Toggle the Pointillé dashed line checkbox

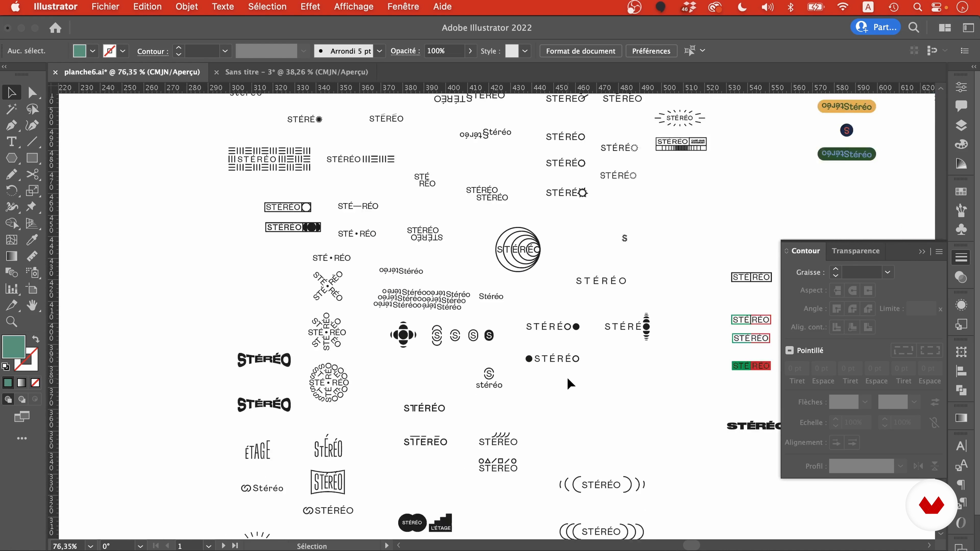(789, 350)
